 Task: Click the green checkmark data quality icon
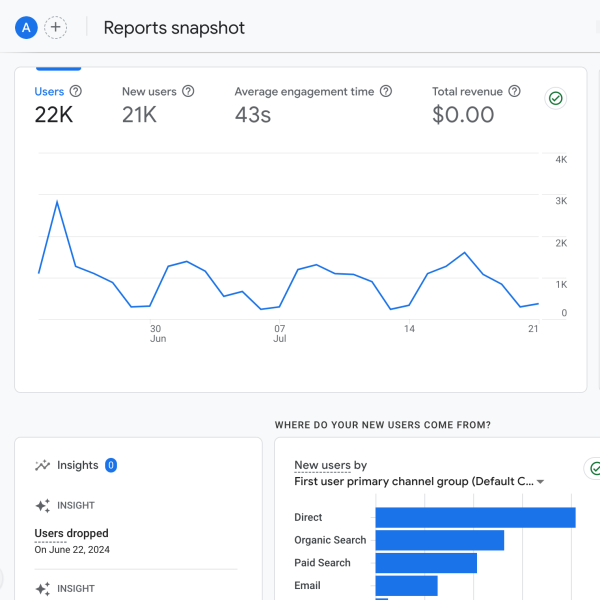click(555, 98)
